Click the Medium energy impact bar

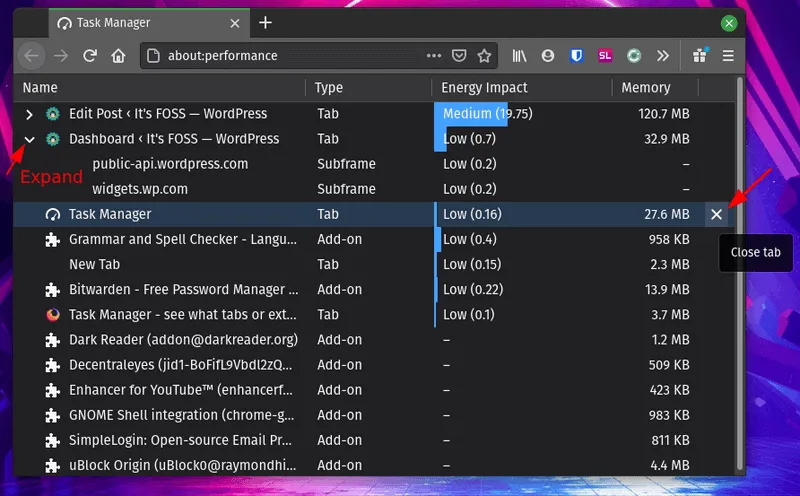tap(472, 114)
